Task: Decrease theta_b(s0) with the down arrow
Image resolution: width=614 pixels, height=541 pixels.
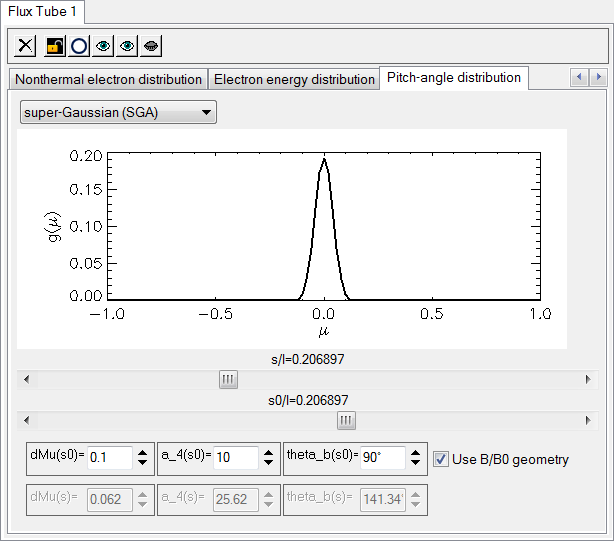Action: click(415, 462)
